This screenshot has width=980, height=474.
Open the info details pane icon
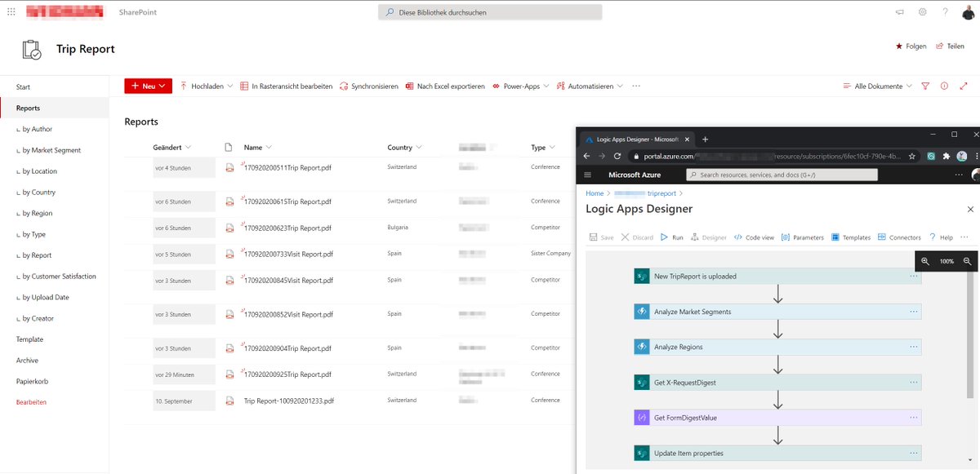[945, 86]
